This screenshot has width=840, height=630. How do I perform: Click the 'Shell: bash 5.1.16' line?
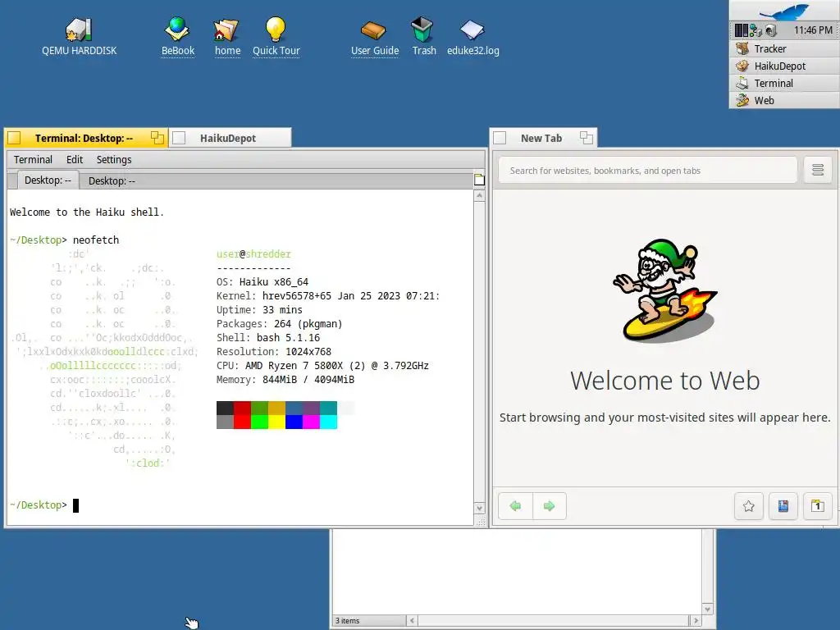click(268, 337)
